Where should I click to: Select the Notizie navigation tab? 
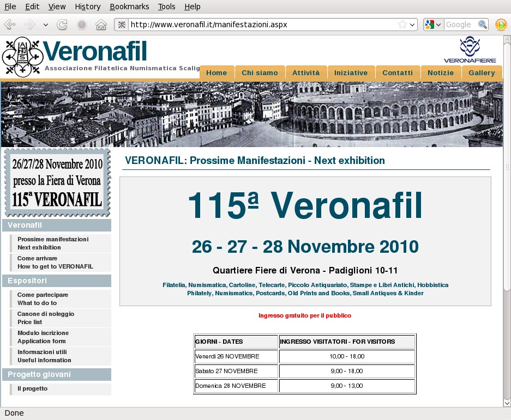click(441, 72)
